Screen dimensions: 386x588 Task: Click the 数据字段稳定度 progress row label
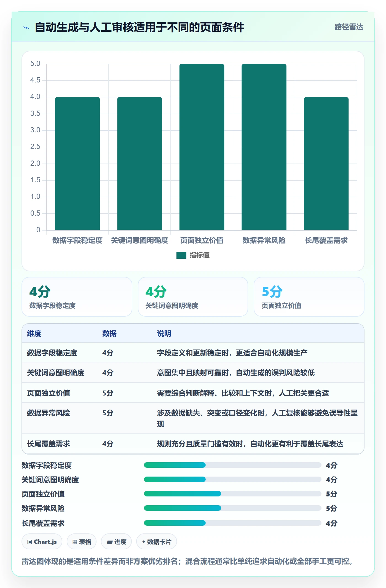tap(47, 466)
